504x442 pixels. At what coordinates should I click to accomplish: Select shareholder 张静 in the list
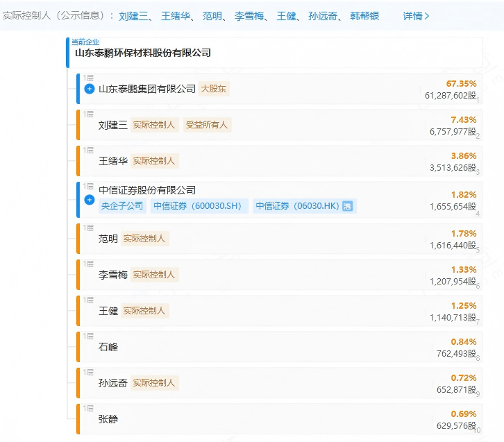pos(108,419)
